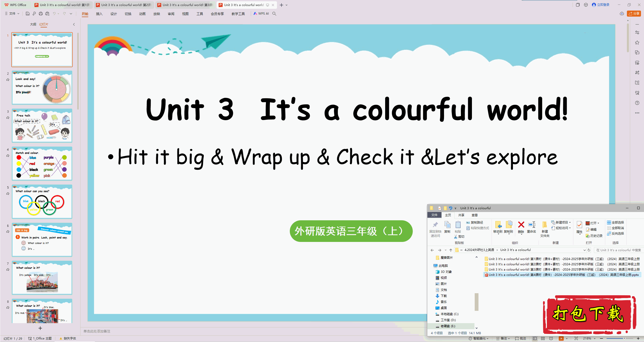The height and width of the screenshot is (342, 644).
Task: Click 批注 comments button in status bar
Action: 521,338
